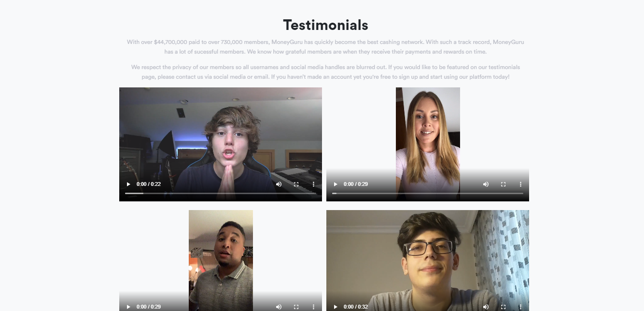Play the 0:29 woman's testimonial video
Viewport: 644px width, 311px height.
pos(336,184)
